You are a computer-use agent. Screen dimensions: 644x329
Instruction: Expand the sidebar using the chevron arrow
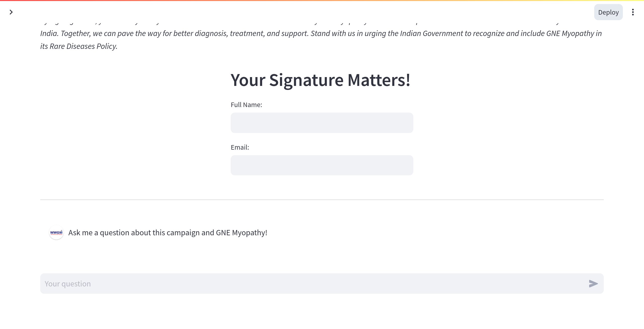click(11, 12)
